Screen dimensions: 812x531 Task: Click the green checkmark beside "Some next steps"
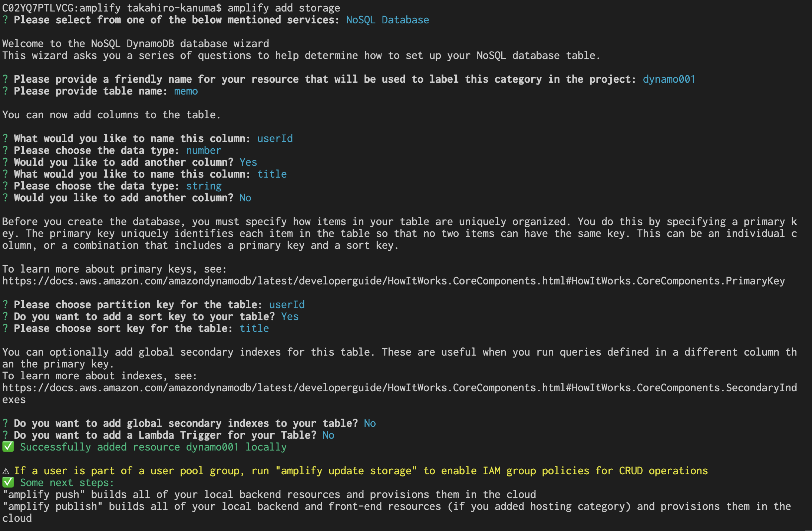[8, 482]
